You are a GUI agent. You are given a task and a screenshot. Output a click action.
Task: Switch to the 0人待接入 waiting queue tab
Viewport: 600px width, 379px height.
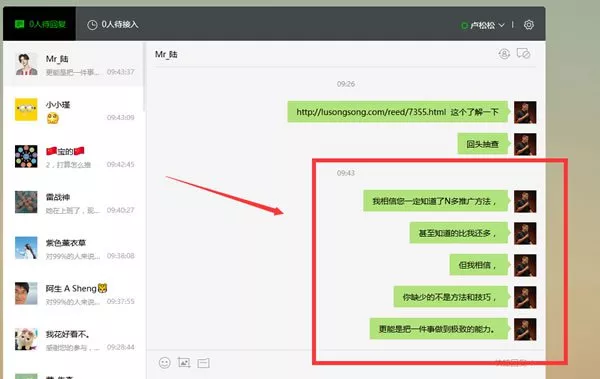[112, 25]
